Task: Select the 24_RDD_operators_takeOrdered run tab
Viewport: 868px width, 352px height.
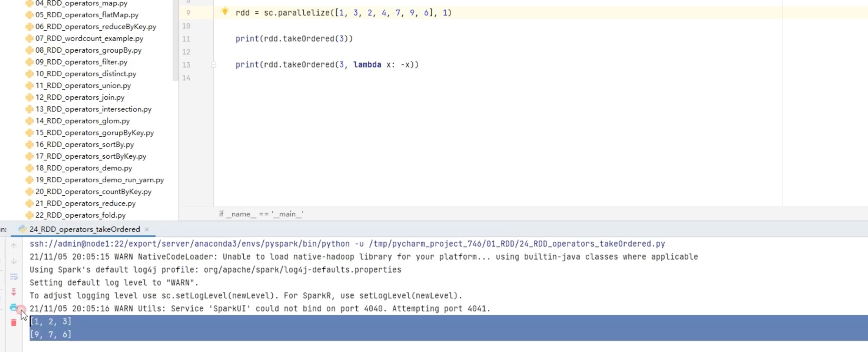Action: (84, 229)
